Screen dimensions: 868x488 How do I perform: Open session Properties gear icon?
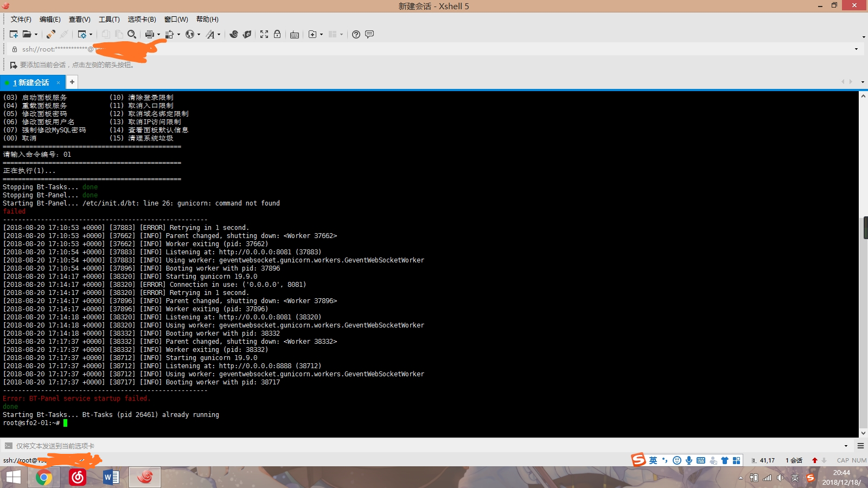click(81, 34)
